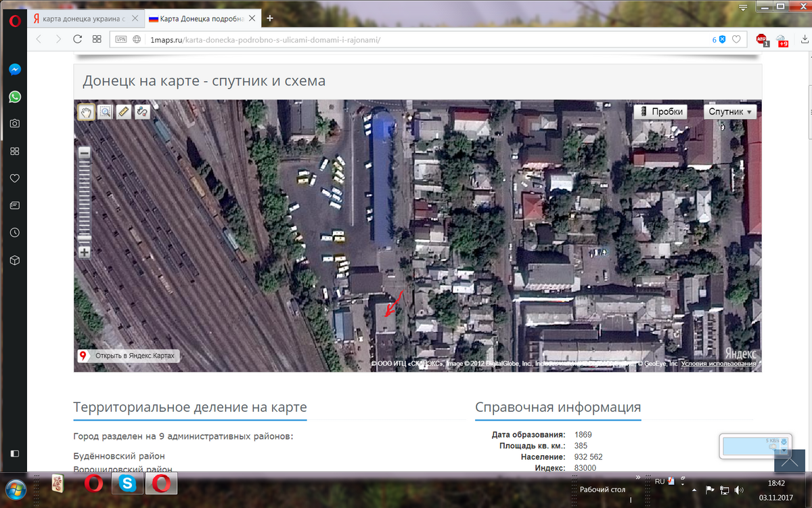Take a snapshot with the camera sidebar icon
812x508 pixels.
(14, 124)
